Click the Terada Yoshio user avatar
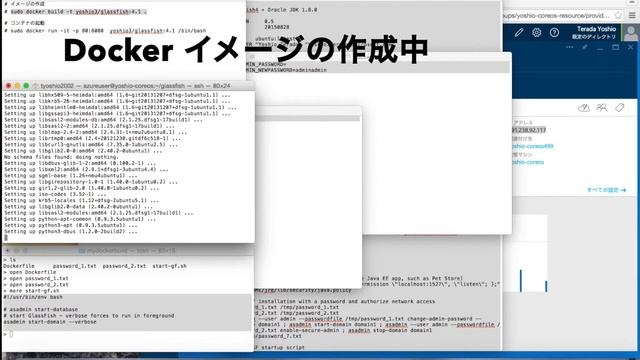 pyautogui.click(x=631, y=32)
